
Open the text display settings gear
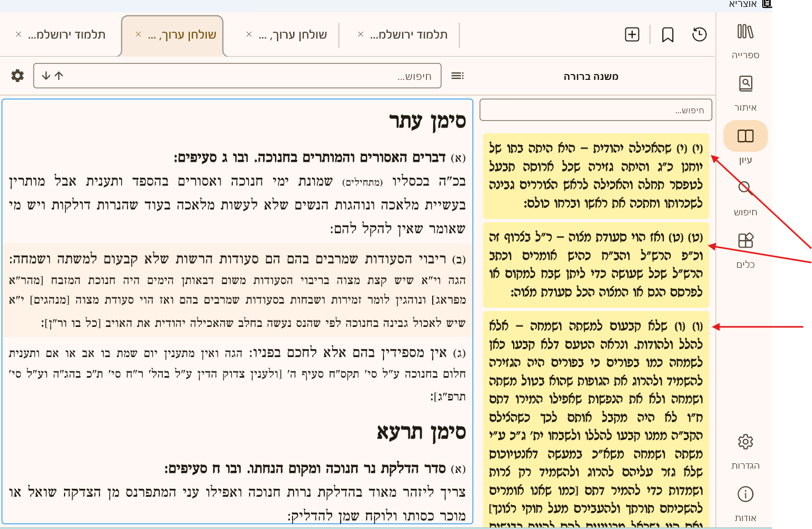(17, 76)
